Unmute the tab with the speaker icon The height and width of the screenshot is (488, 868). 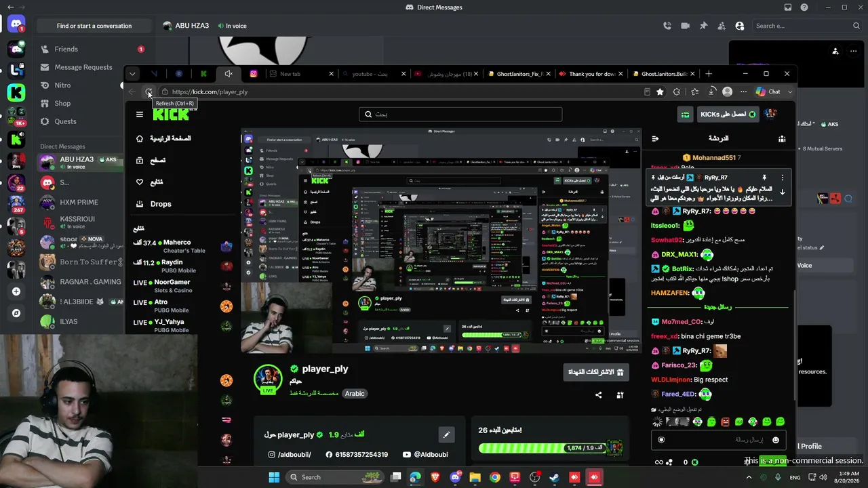(229, 74)
